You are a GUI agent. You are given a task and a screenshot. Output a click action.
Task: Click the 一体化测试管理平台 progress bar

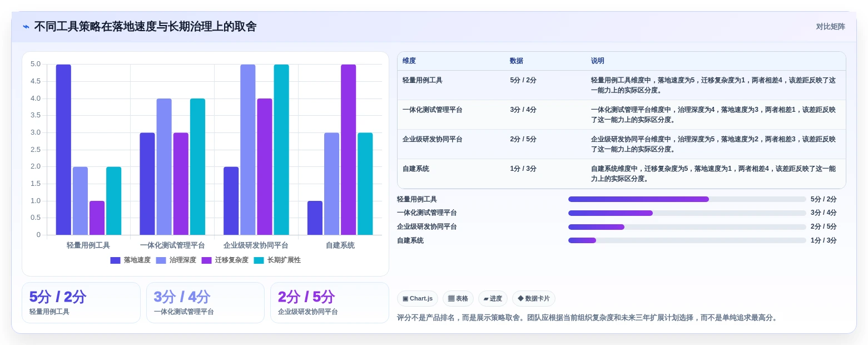tap(687, 213)
